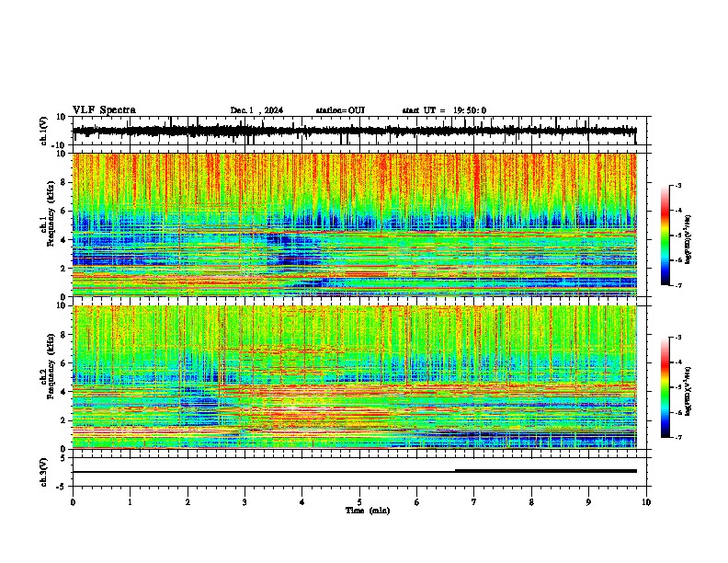Click the -10 tick on the ch.1(V) axis
Screen dimensions: 728x563
coord(60,145)
